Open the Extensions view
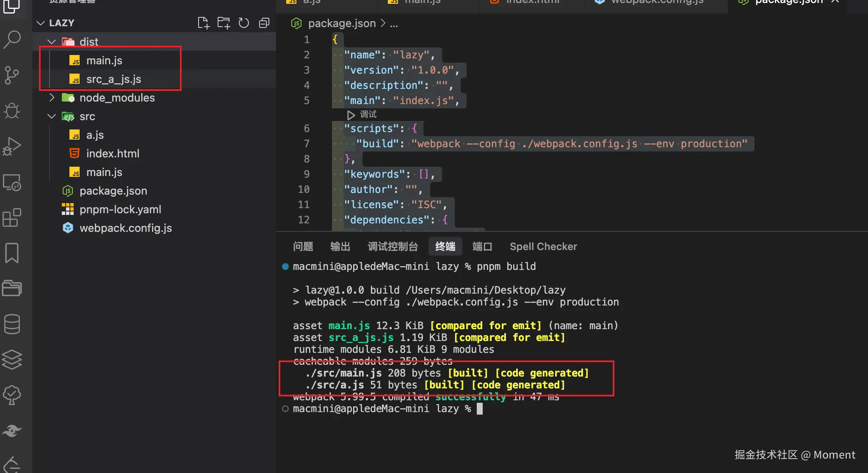The width and height of the screenshot is (868, 473). [12, 218]
